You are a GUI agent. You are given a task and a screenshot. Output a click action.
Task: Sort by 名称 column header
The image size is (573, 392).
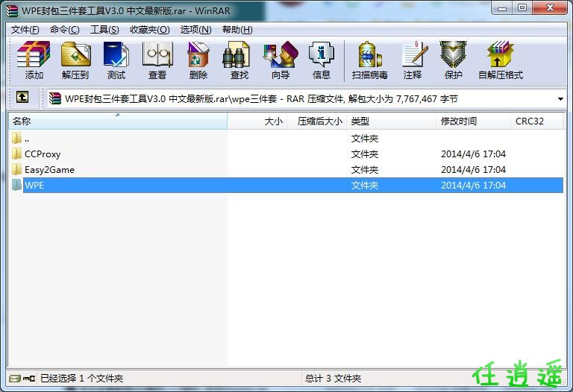tap(117, 121)
